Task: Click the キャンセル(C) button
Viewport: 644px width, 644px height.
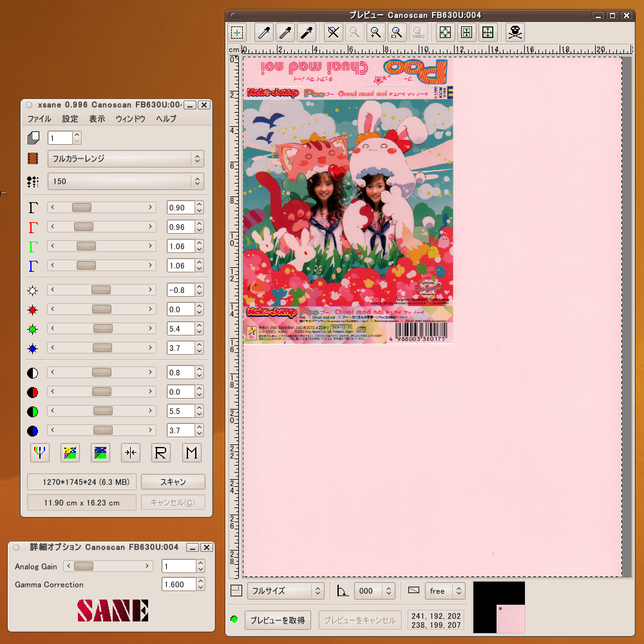Action: [x=173, y=502]
